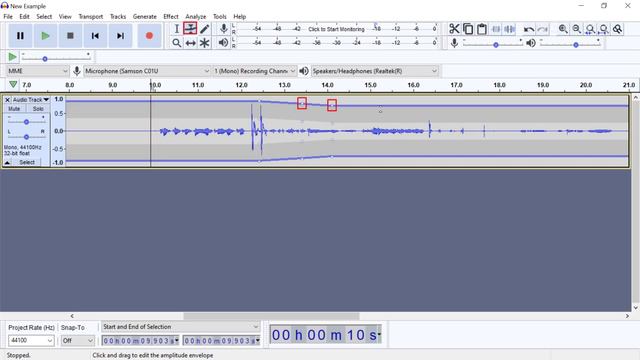Open the recording channels dropdown
This screenshot has width=640, height=360.
(254, 71)
